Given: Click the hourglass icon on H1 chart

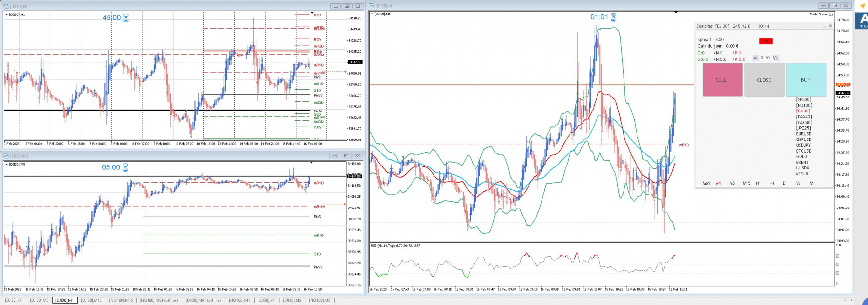Looking at the screenshot, I should pos(126,18).
